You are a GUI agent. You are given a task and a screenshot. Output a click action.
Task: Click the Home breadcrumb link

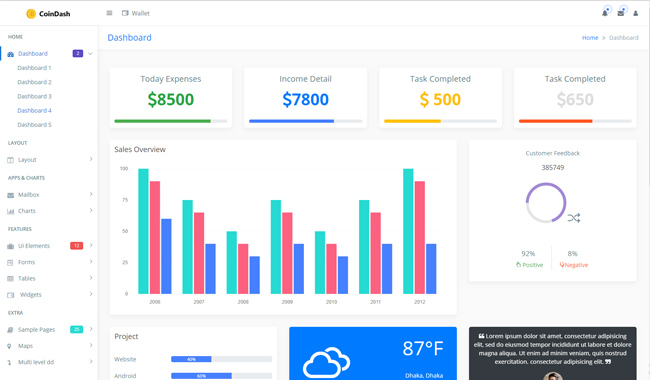[x=590, y=38]
